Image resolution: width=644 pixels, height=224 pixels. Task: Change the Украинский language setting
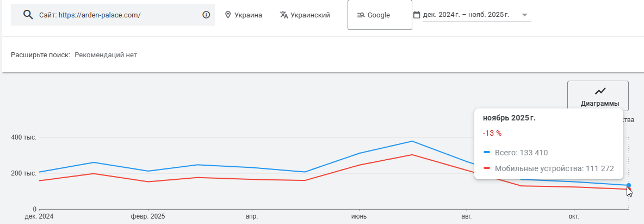coord(310,15)
